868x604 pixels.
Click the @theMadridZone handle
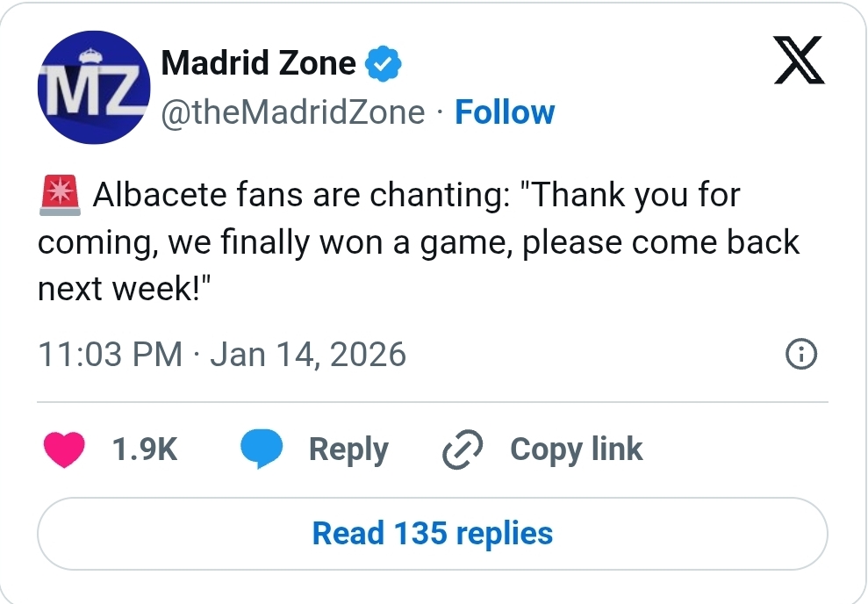(293, 112)
